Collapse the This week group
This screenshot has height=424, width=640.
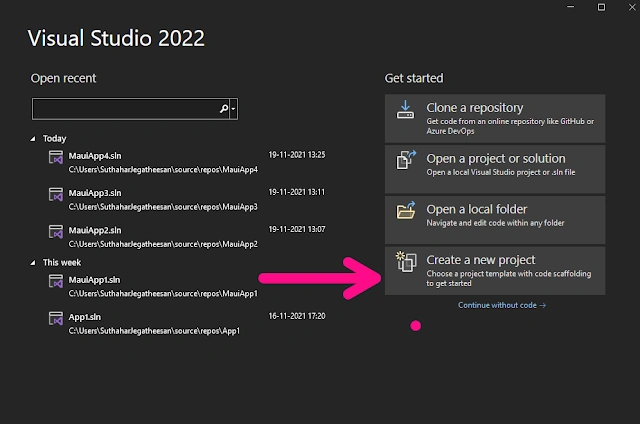pyautogui.click(x=33, y=263)
